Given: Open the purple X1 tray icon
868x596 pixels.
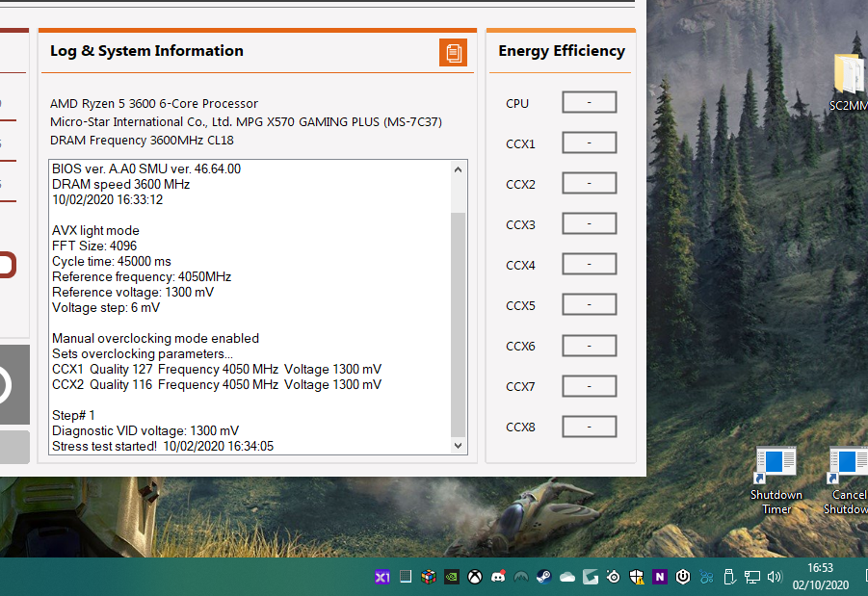Looking at the screenshot, I should tap(381, 577).
